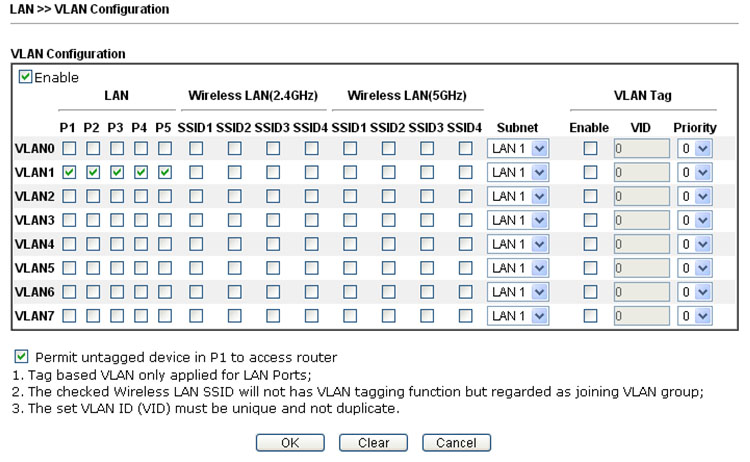Uncheck VLAN1 port P5 checkbox
Screen dimensions: 750x462
[x=165, y=172]
